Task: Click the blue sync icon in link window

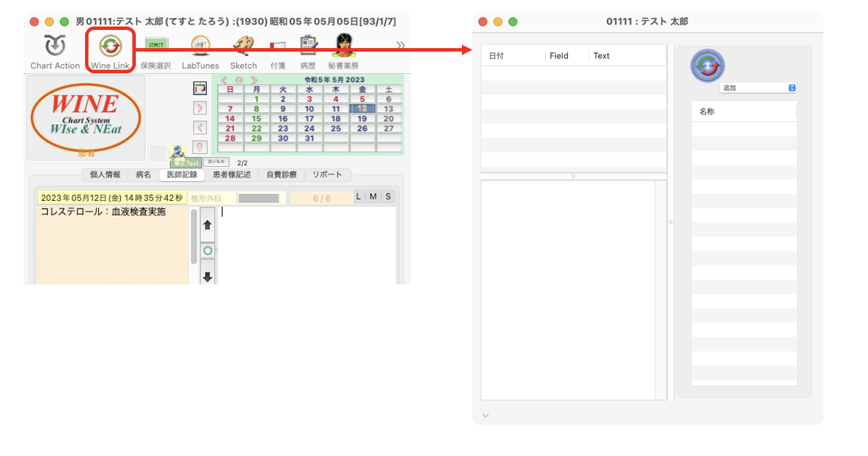Action: pyautogui.click(x=707, y=66)
